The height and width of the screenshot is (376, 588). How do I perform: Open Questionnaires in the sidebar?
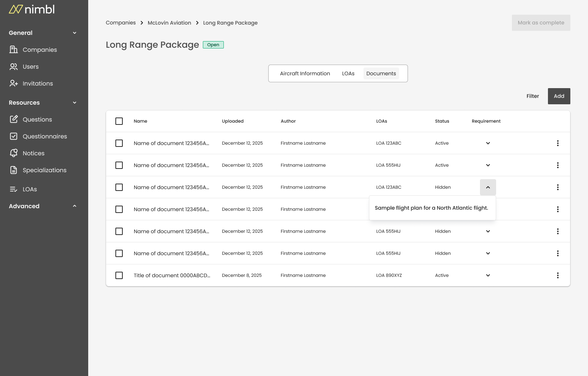(x=45, y=136)
